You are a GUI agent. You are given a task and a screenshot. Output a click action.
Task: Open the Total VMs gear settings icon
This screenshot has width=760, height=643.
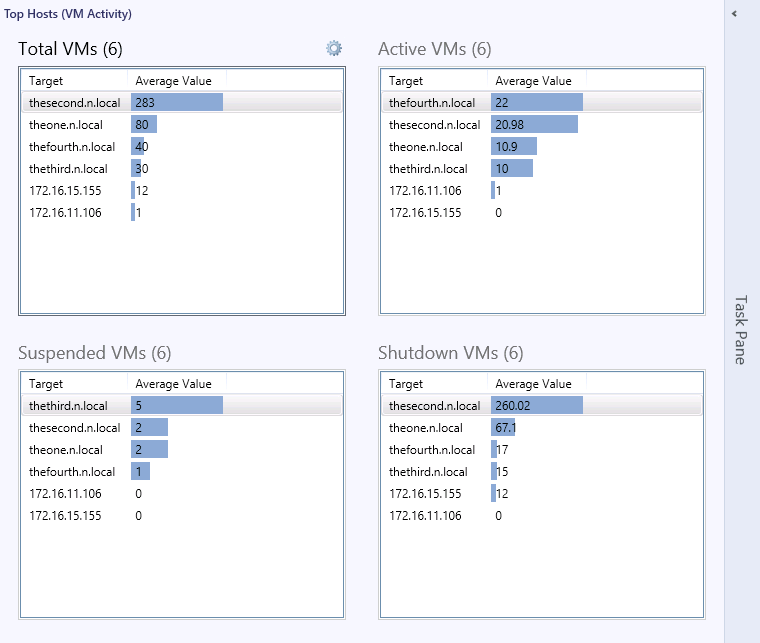tap(334, 48)
